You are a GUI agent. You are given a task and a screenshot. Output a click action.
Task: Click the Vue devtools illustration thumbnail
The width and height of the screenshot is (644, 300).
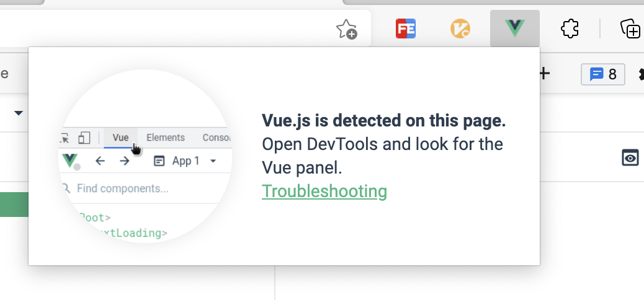(145, 156)
